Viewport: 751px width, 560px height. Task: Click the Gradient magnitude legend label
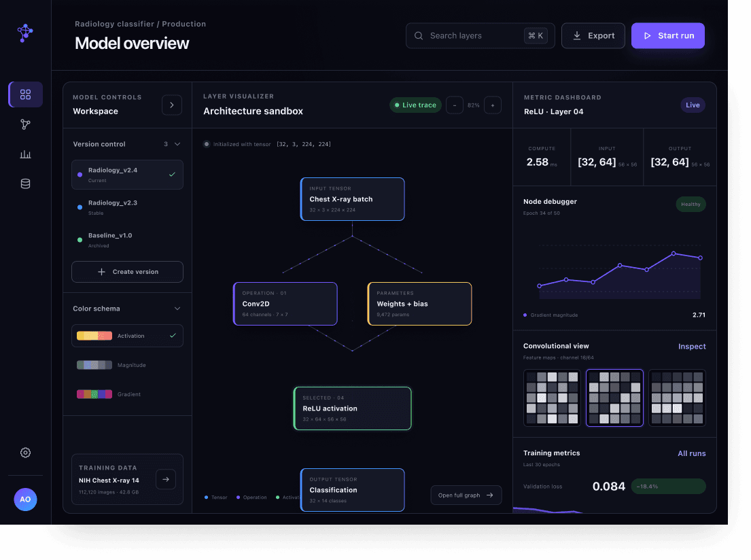tap(554, 315)
